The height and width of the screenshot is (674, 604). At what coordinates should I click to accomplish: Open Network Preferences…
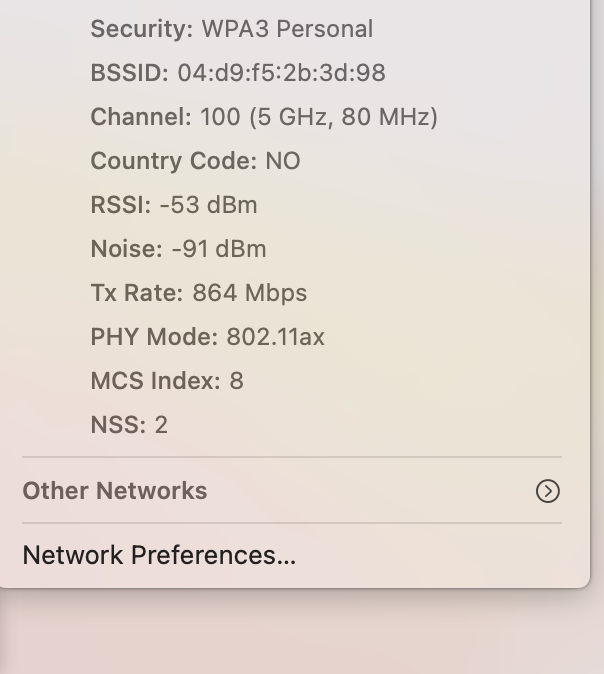(159, 555)
